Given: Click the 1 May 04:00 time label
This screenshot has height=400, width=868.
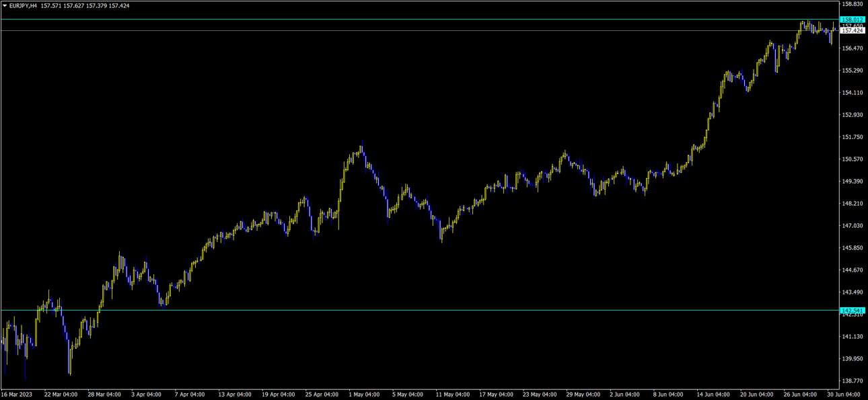Looking at the screenshot, I should pyautogui.click(x=364, y=395).
